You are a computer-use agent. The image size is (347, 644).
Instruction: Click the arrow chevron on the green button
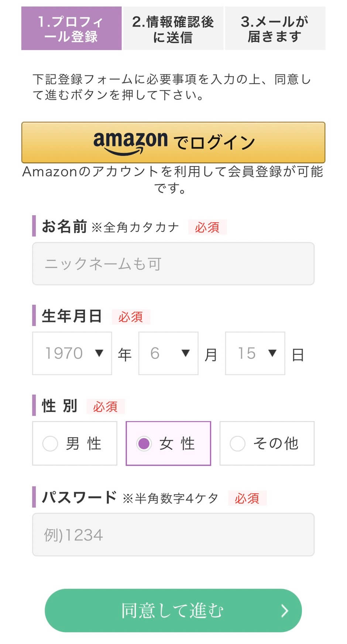[x=284, y=611]
